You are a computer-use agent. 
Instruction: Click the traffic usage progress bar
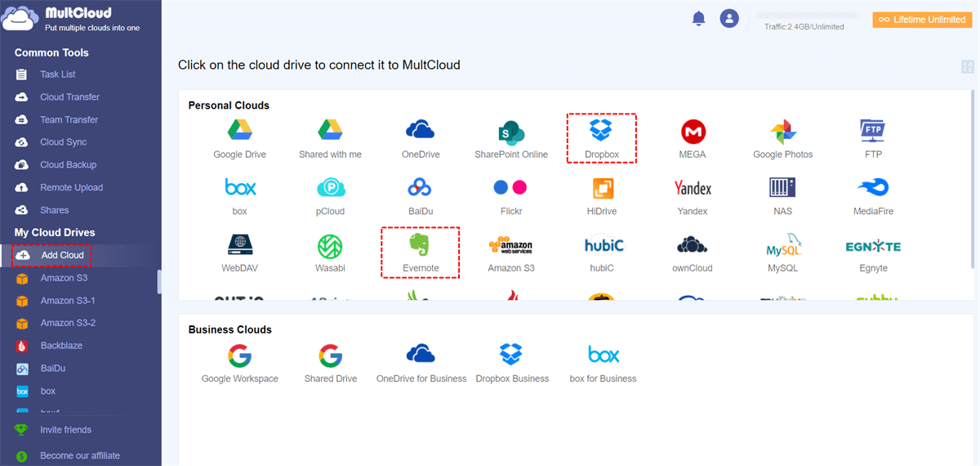tap(807, 15)
